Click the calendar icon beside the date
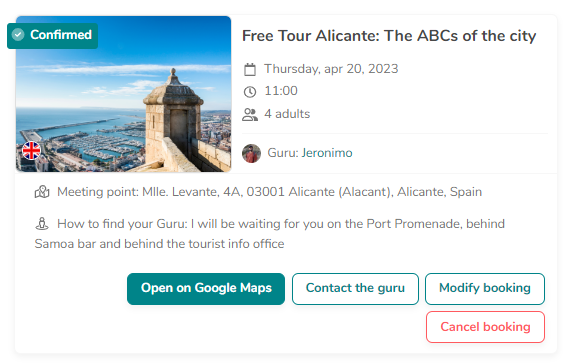Image resolution: width=563 pixels, height=363 pixels. tap(250, 69)
